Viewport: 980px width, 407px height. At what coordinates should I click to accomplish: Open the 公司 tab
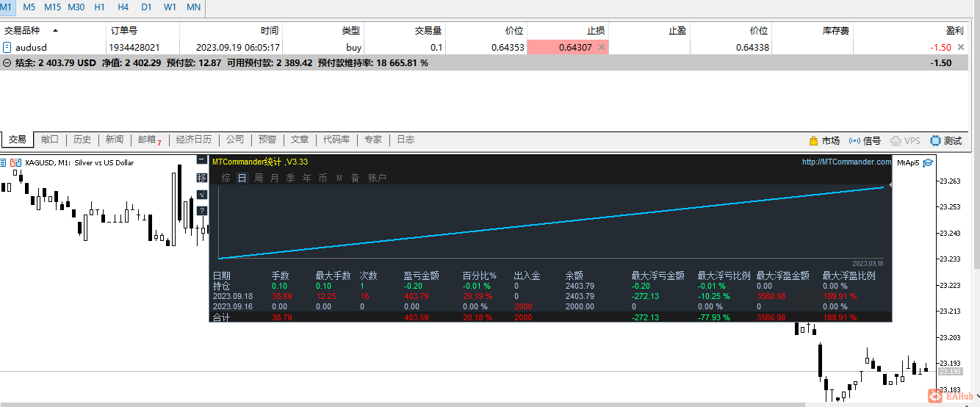(x=235, y=140)
